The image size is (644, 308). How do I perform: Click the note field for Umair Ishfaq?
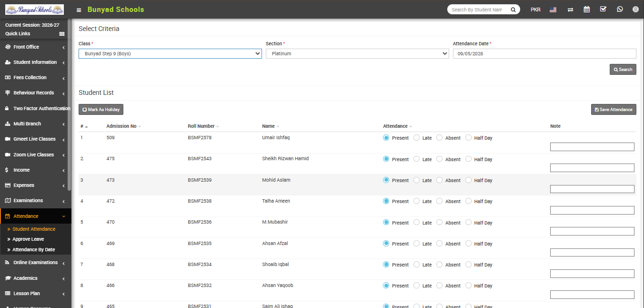pos(592,147)
